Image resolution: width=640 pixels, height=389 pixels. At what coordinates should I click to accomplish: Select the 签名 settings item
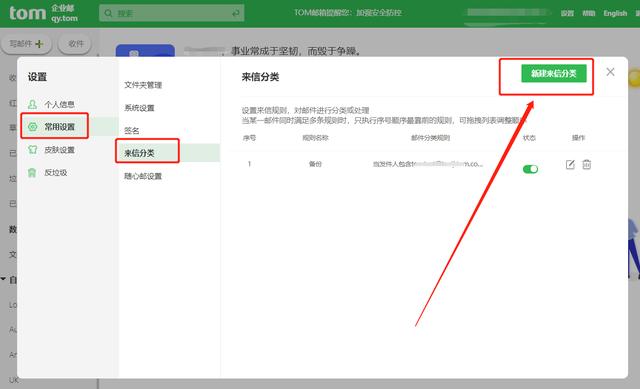132,131
